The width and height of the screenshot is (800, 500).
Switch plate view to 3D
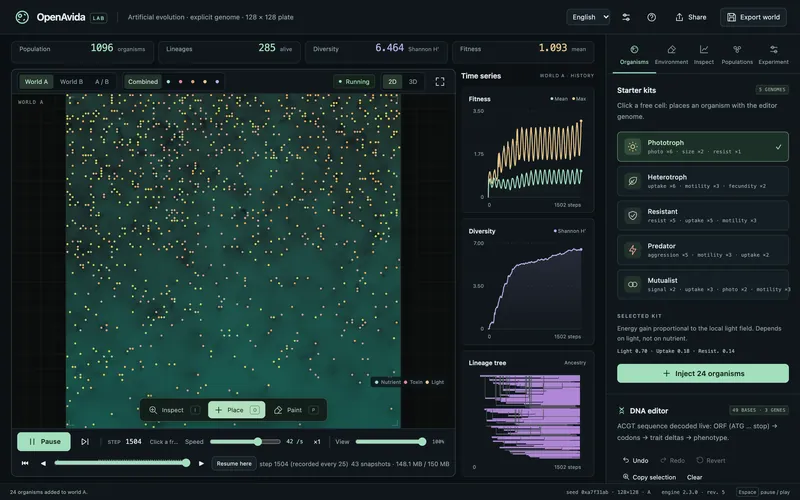(413, 82)
